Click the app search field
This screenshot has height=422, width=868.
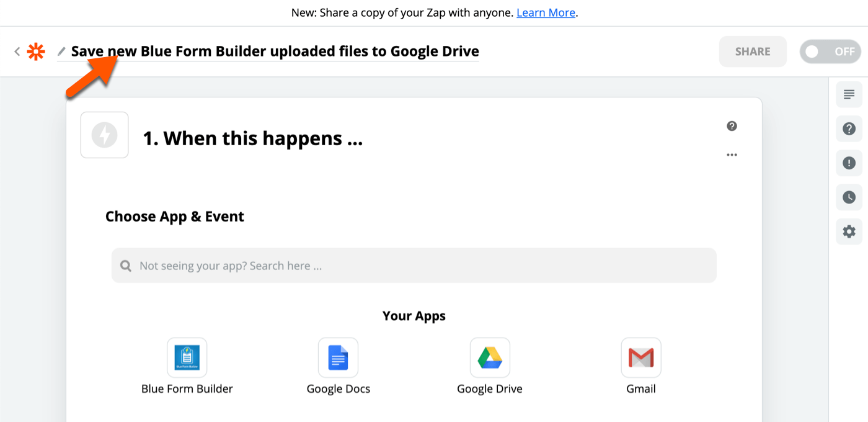[414, 265]
